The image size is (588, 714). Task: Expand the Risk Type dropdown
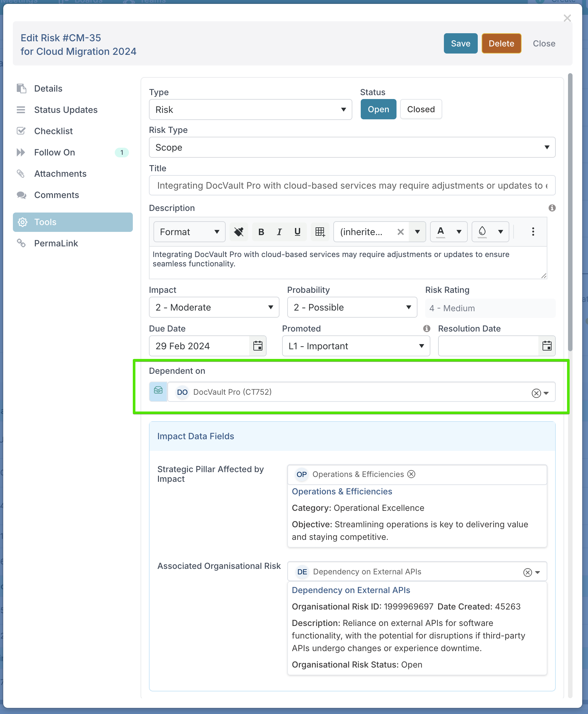point(352,147)
